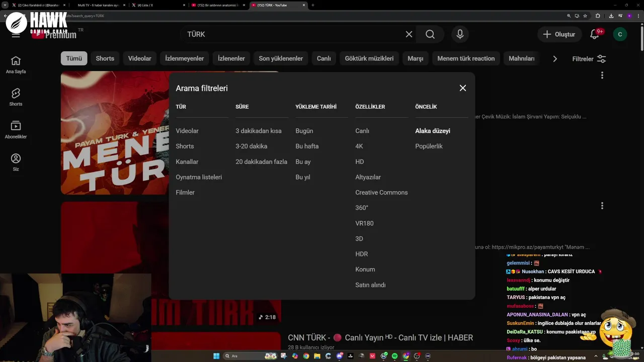Filter by type Filmler

(185, 193)
